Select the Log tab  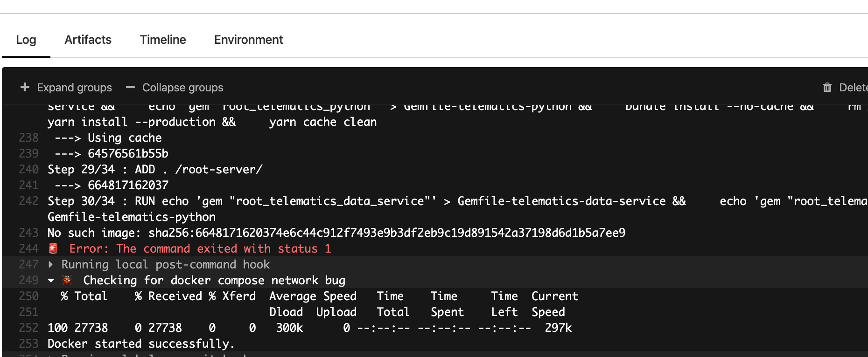26,40
